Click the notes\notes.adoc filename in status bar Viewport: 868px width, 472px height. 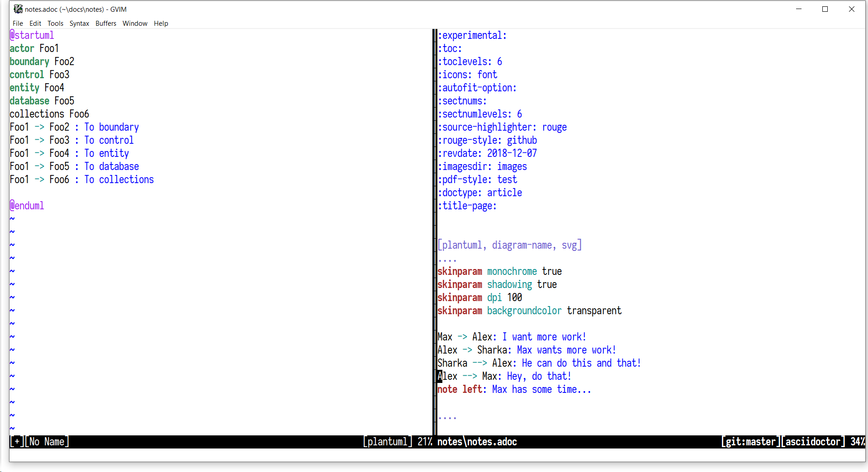[477, 442]
